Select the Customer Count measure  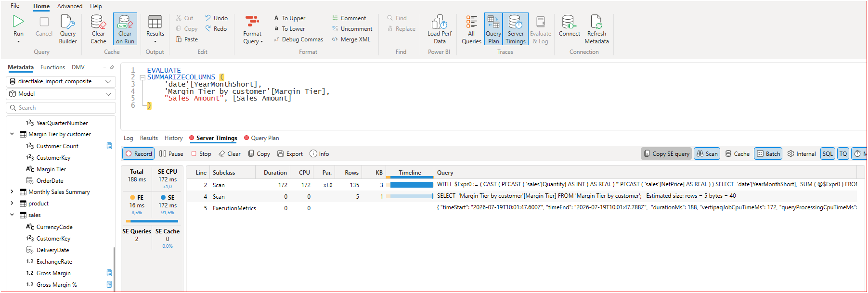(57, 146)
